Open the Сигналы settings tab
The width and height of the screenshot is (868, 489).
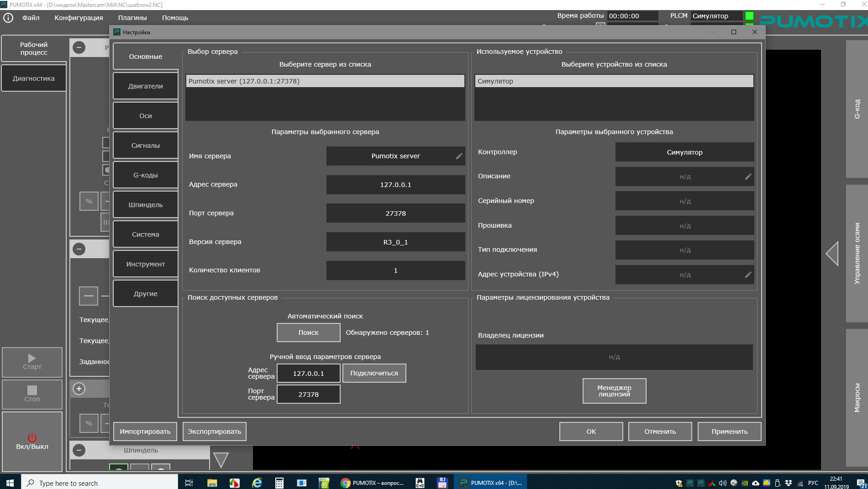146,146
